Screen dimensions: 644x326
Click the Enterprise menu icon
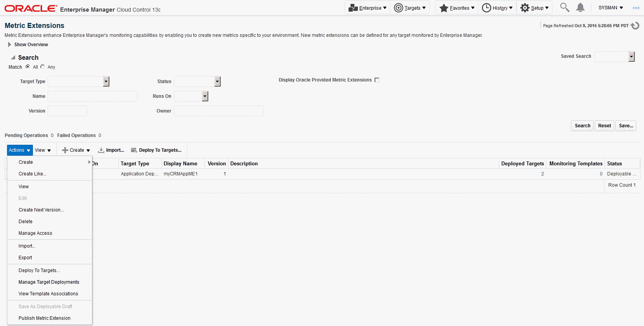tap(353, 8)
